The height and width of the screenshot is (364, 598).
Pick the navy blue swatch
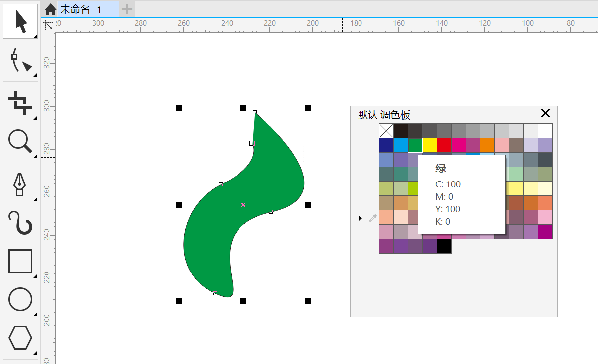click(386, 145)
